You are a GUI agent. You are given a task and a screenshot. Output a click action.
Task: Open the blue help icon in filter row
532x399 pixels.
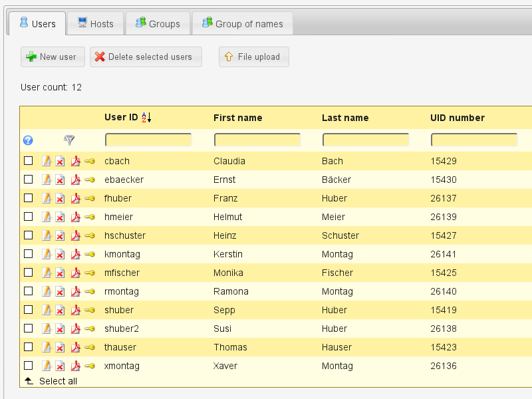point(28,140)
